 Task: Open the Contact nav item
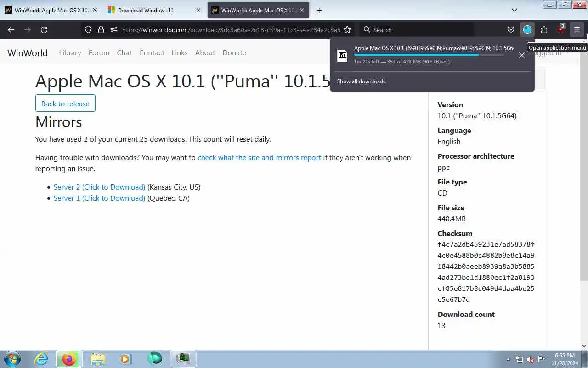point(152,53)
